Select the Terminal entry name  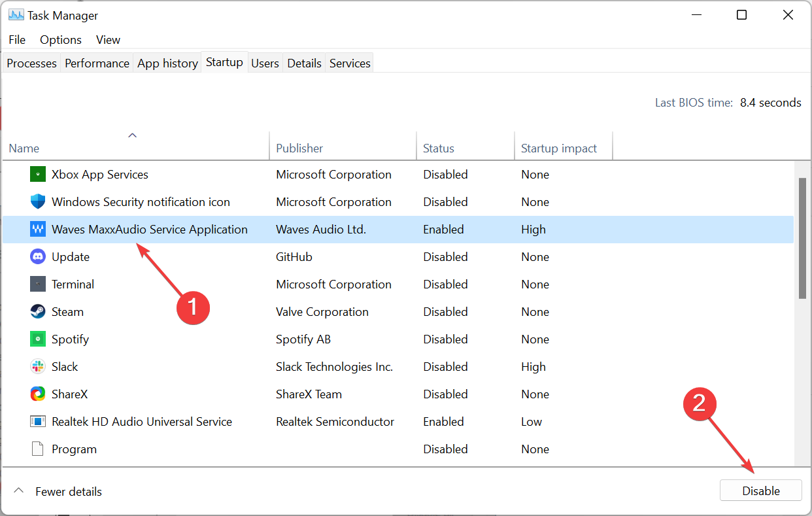point(73,284)
